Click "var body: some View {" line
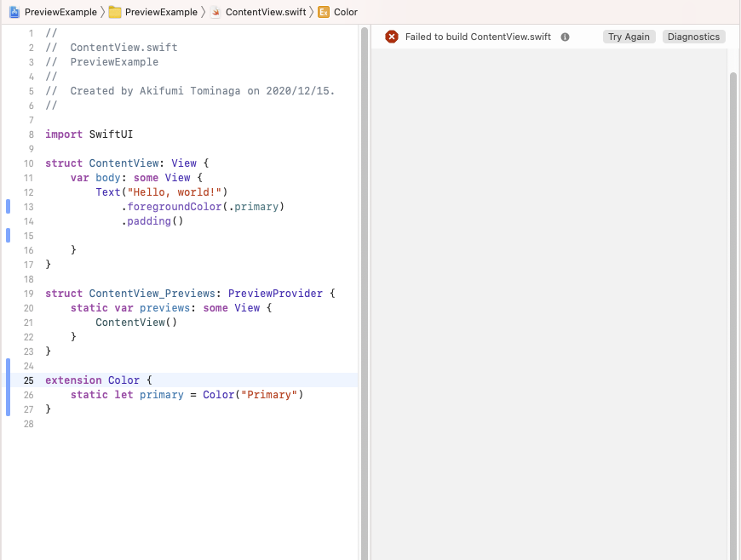The width and height of the screenshot is (741, 560). click(136, 178)
